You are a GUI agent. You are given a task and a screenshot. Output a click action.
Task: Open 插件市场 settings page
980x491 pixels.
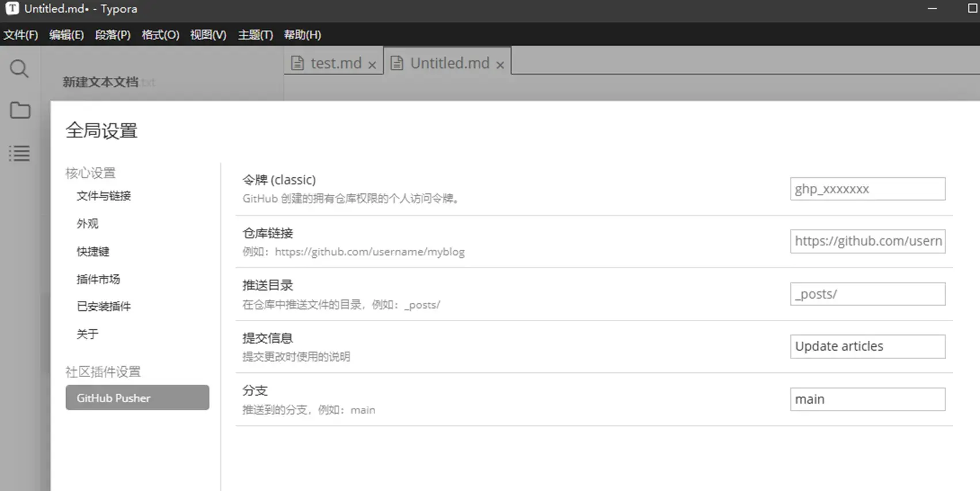(x=98, y=279)
